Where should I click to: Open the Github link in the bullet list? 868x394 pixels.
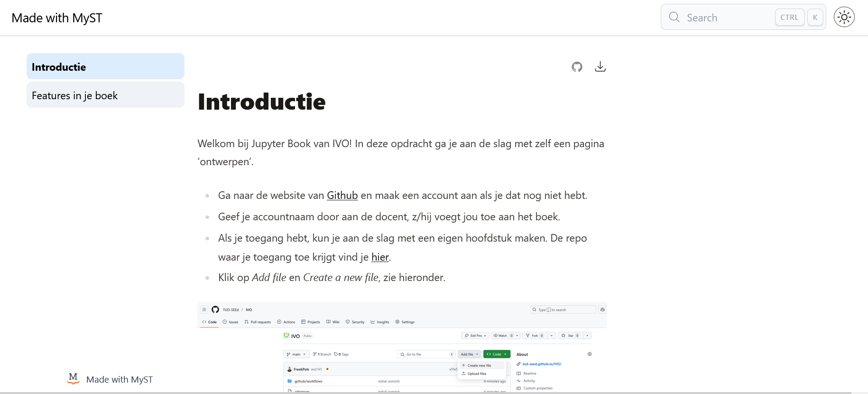pos(342,195)
